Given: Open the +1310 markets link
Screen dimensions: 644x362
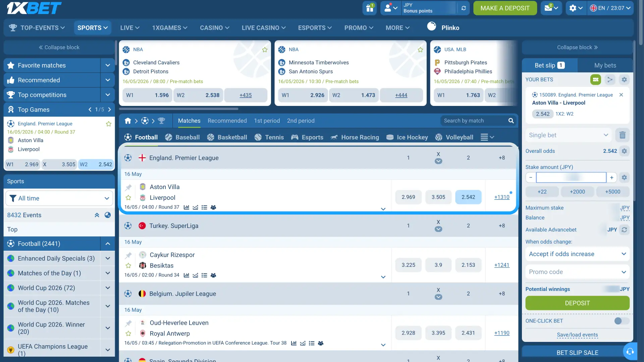Looking at the screenshot, I should tap(502, 197).
